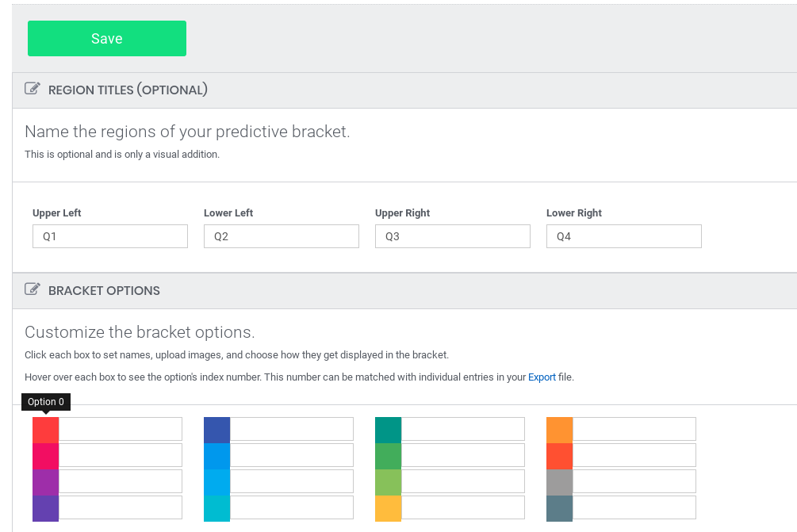Click the name field beside the orange-red box
797x532 pixels.
click(x=634, y=455)
